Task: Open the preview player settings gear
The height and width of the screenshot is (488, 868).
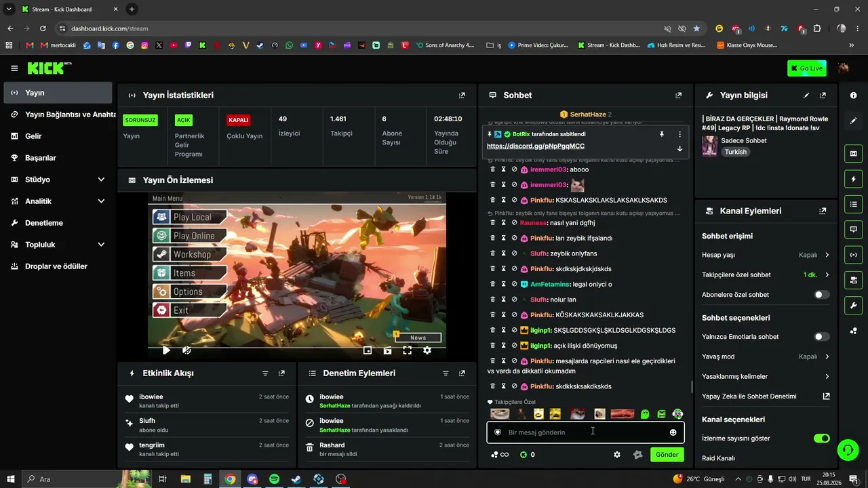Action: pos(427,350)
